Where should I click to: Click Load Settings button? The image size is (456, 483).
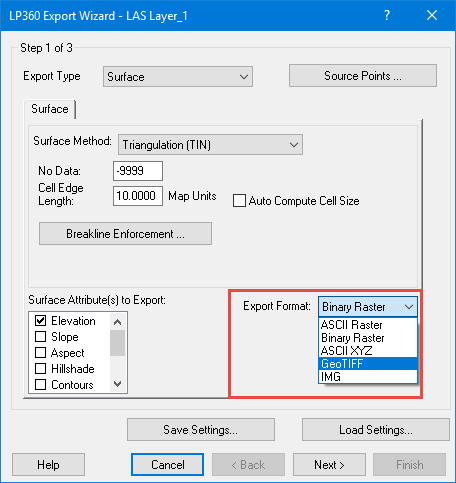point(376,430)
